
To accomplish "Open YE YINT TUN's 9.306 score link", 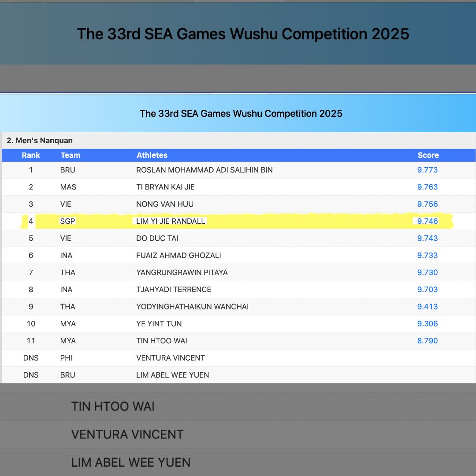I will tap(428, 324).
